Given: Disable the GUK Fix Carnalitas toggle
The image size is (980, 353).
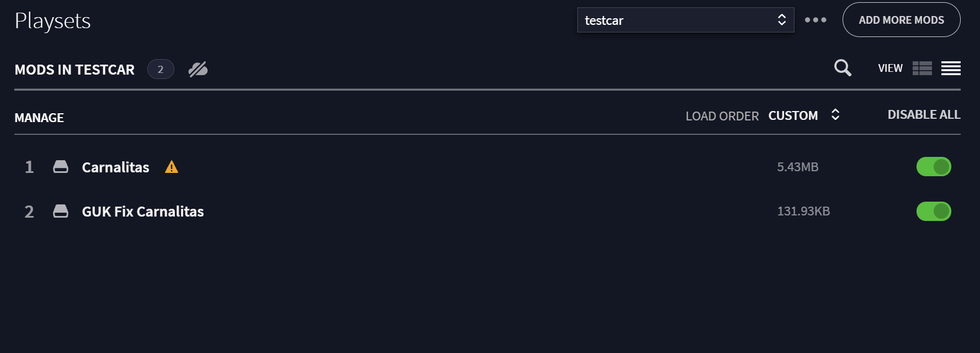Looking at the screenshot, I should click(x=934, y=211).
